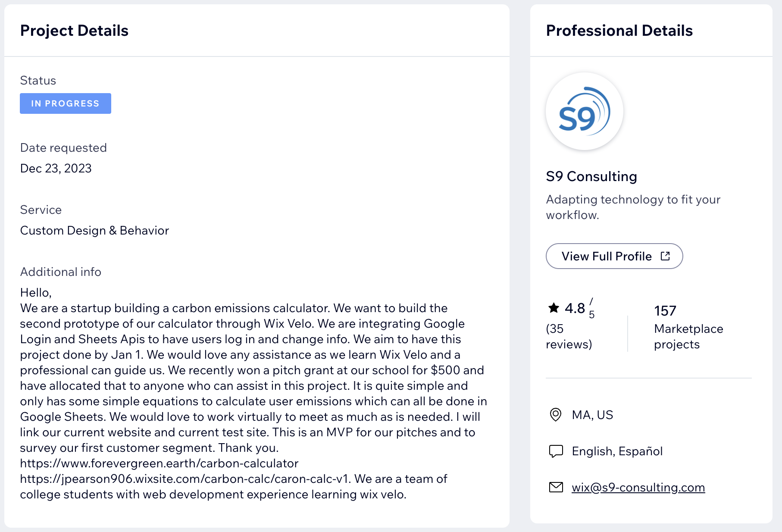Click the MA, US location text
This screenshot has height=532, width=782.
pos(592,415)
